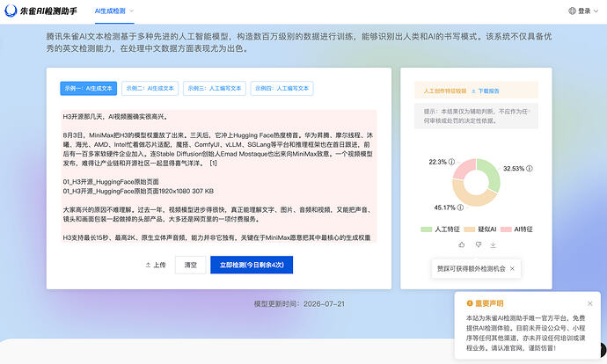Screen dimensions: 607x364
Task: Click the 模型更新时间:2026-07-21 text
Action: point(299,304)
